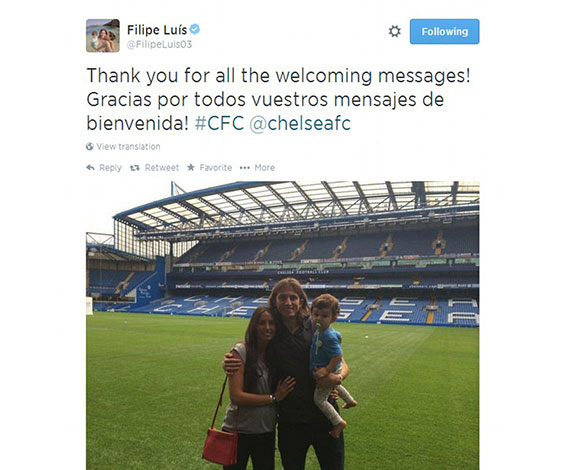Open Filipe Luís profile avatar
The image size is (580, 470).
103,35
